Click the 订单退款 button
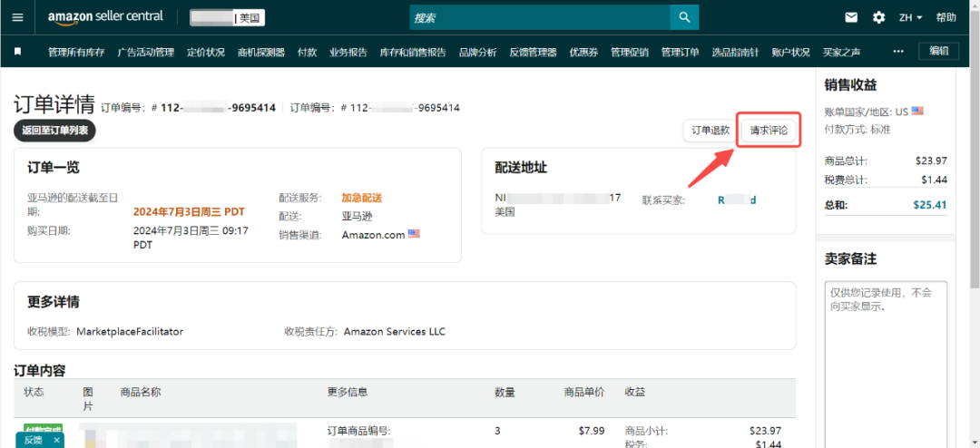This screenshot has width=980, height=448. tap(710, 131)
